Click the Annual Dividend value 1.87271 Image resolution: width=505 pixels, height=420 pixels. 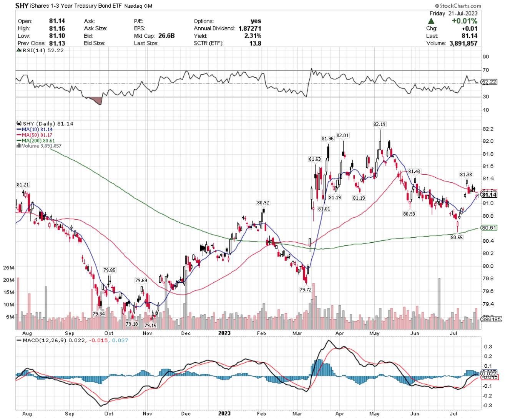click(250, 28)
